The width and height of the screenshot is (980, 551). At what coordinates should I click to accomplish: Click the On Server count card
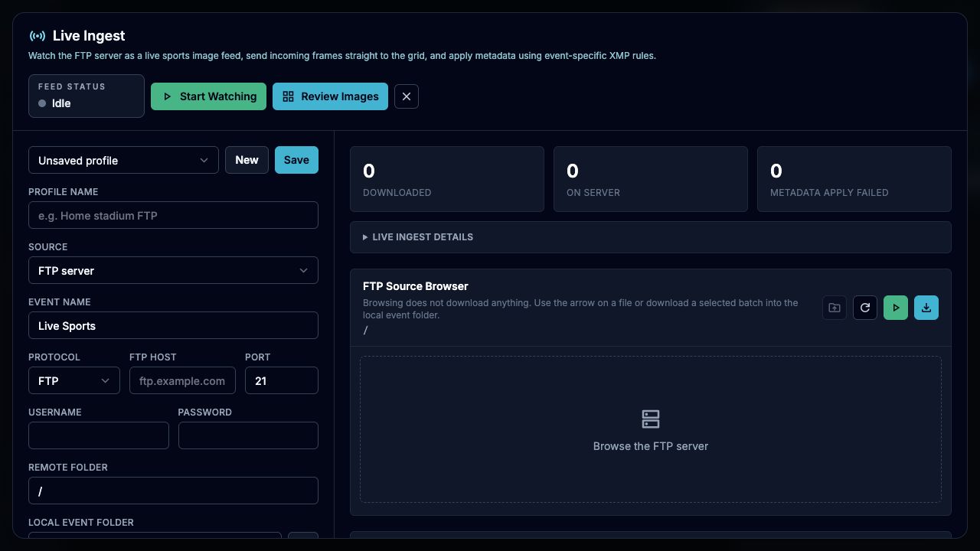[651, 179]
